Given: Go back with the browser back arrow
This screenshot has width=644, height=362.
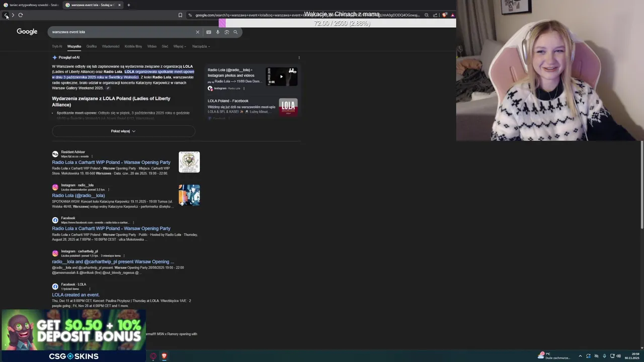Looking at the screenshot, I should tap(6, 15).
